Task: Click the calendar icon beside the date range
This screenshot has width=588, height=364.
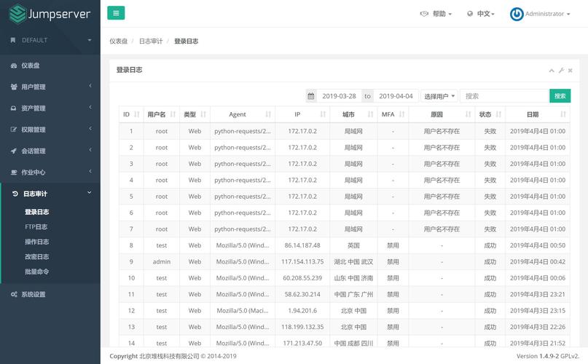Action: tap(311, 96)
